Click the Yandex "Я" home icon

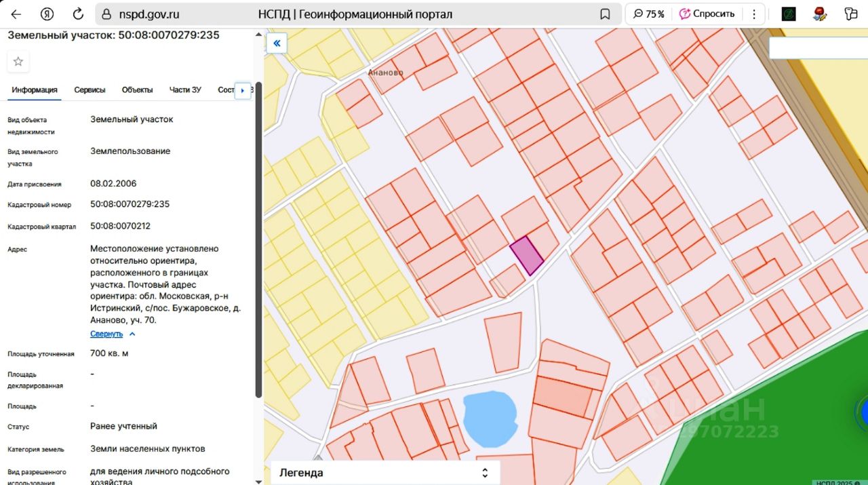coord(47,14)
